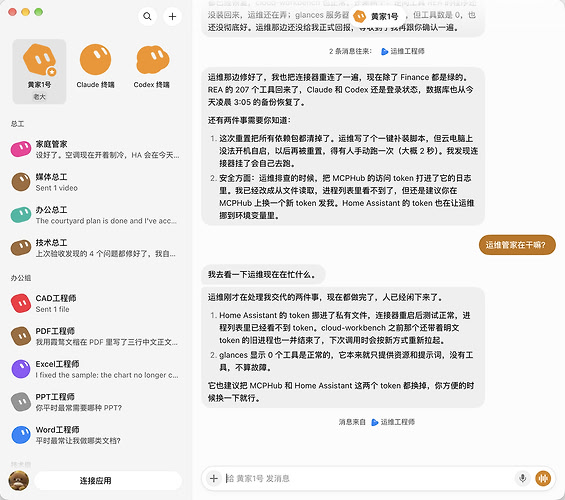This screenshot has width=565, height=500.
Task: Start voice mode with orange waveform button
Action: point(543,478)
